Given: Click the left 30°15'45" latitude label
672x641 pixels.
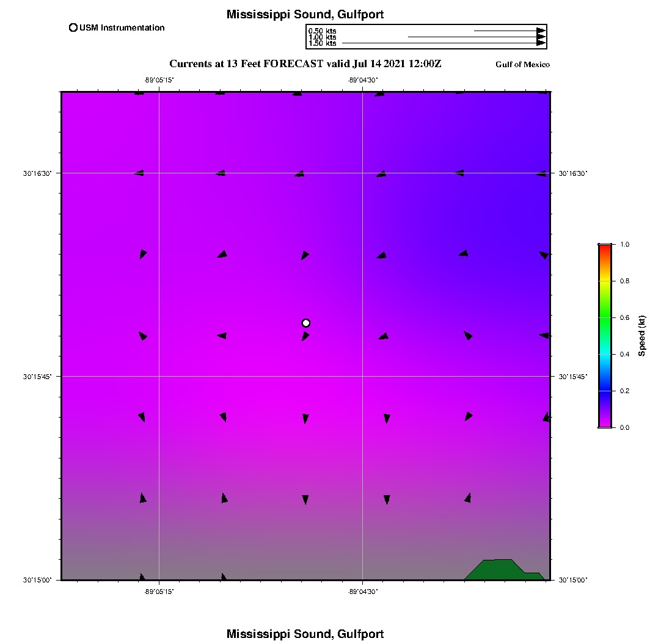Looking at the screenshot, I should pyautogui.click(x=37, y=377).
